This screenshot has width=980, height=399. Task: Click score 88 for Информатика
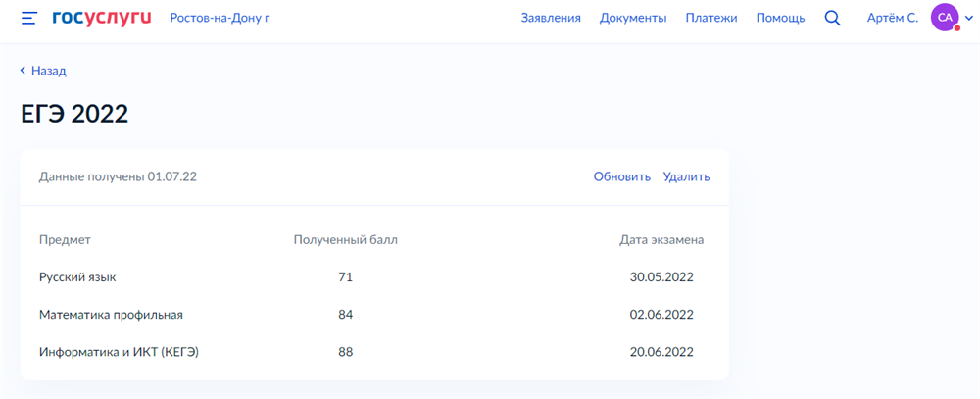pyautogui.click(x=346, y=352)
